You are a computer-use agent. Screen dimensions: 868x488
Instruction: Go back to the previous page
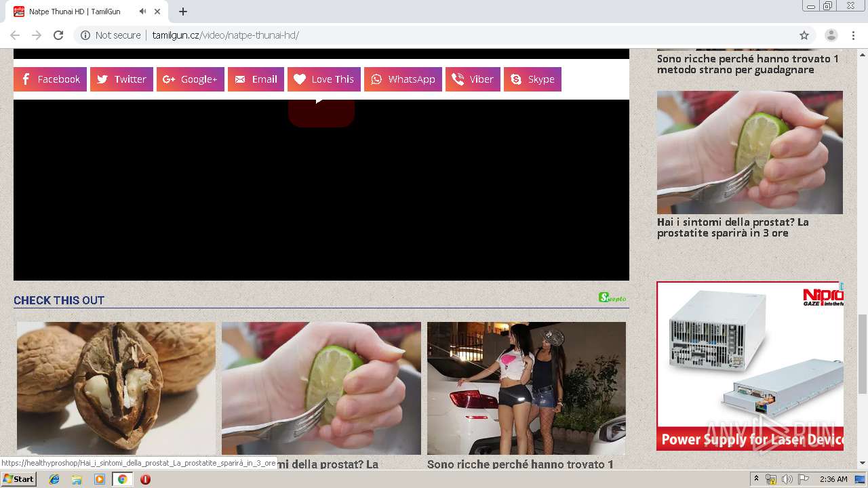coord(15,35)
